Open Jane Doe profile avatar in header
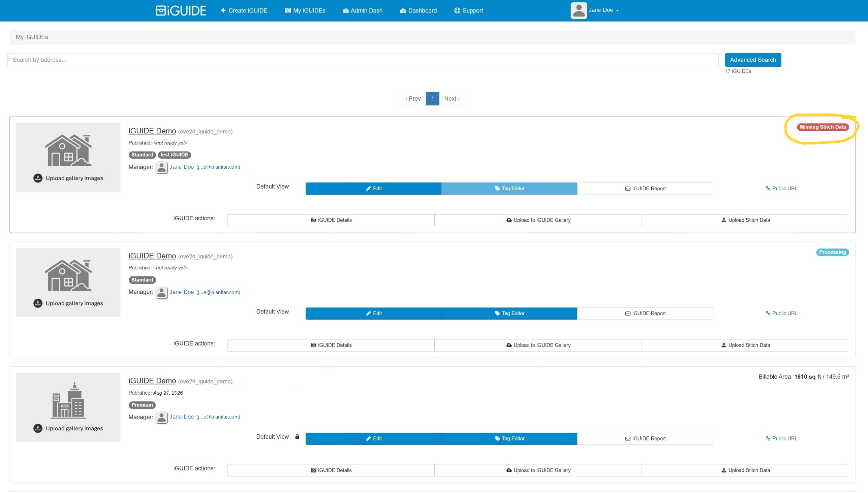 (579, 10)
